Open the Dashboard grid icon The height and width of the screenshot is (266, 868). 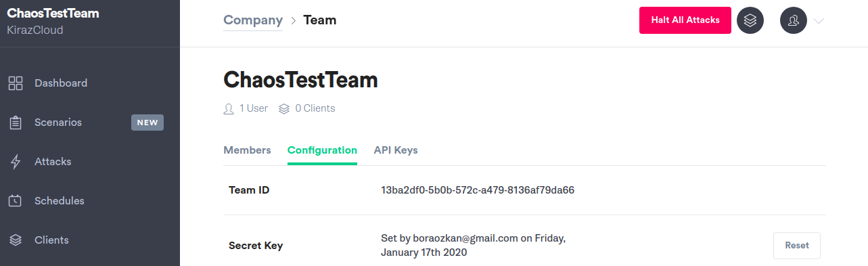click(16, 83)
